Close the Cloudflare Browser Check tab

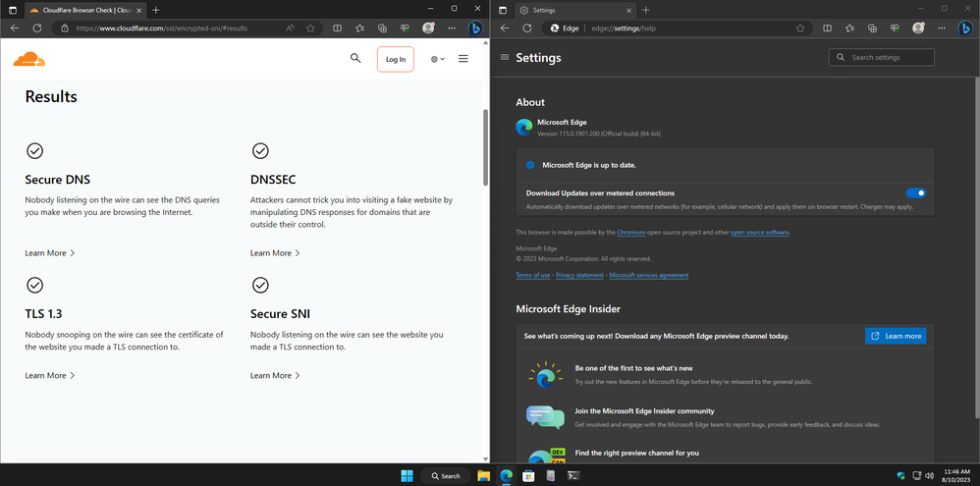(x=138, y=10)
